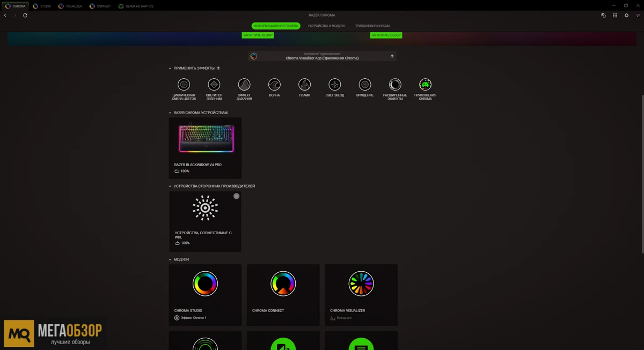Image resolution: width=644 pixels, height=350 pixels.
Task: Click the Chroma Studio effect icon
Action: click(177, 318)
